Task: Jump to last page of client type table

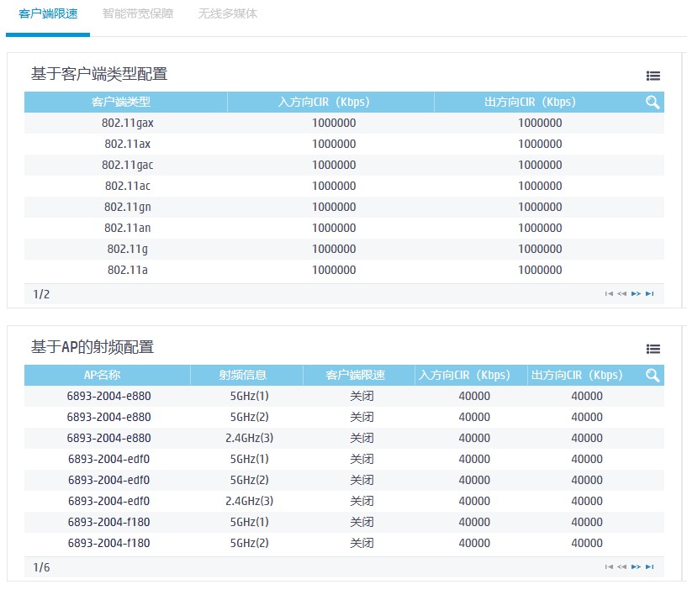Action: (649, 294)
